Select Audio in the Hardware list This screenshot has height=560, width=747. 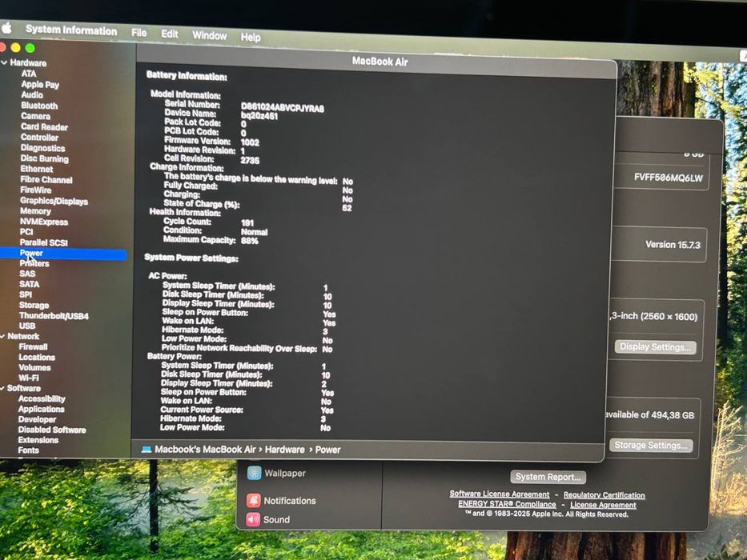(x=32, y=94)
